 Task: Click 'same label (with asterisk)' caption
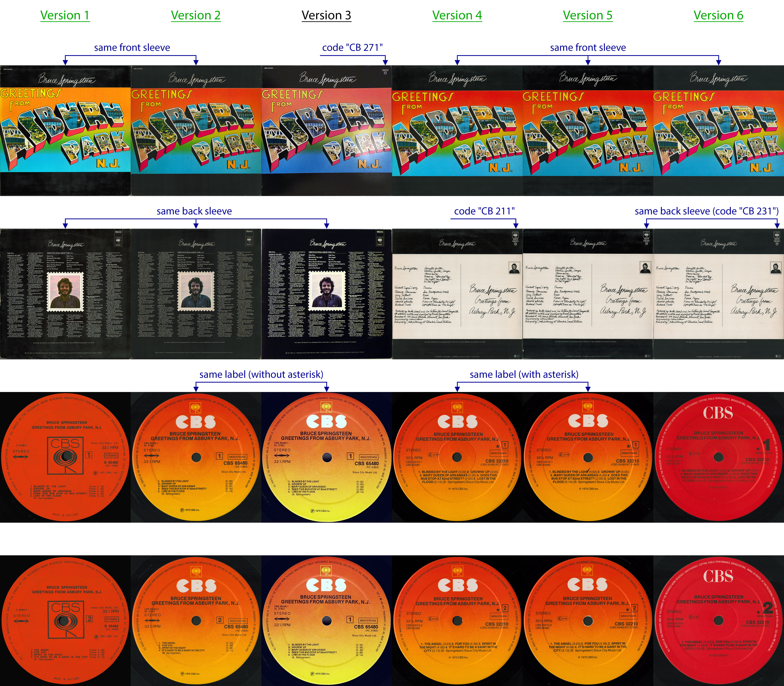(x=524, y=374)
